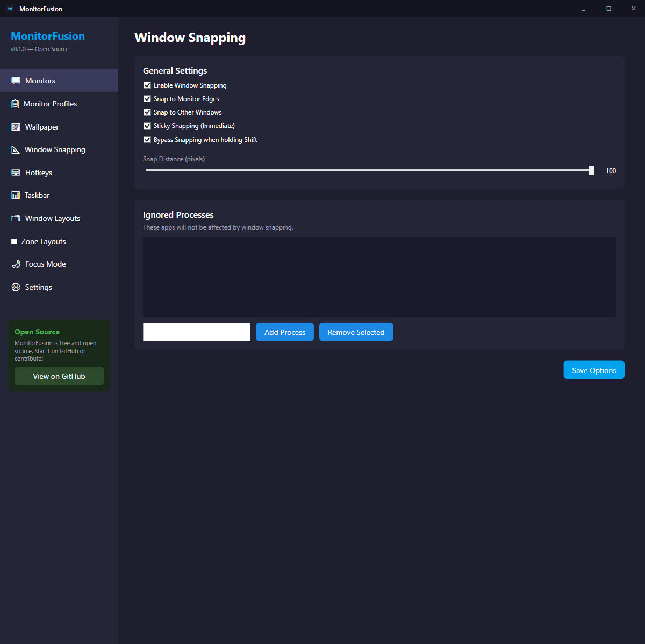The image size is (645, 644).
Task: Select the Zone Layouts square icon
Action: coord(15,241)
